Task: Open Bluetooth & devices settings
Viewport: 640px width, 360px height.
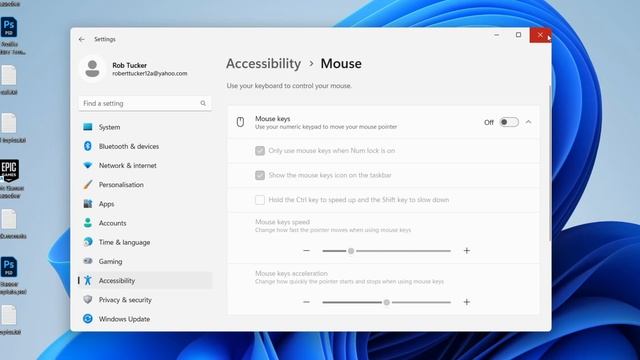Action: point(145,146)
